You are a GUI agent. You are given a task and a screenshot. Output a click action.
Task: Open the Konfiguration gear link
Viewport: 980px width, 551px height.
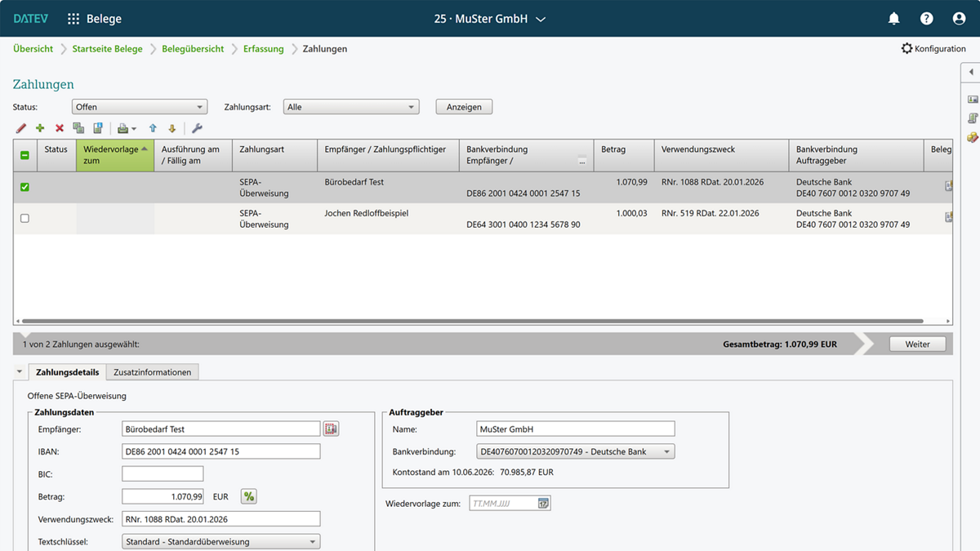click(x=933, y=49)
